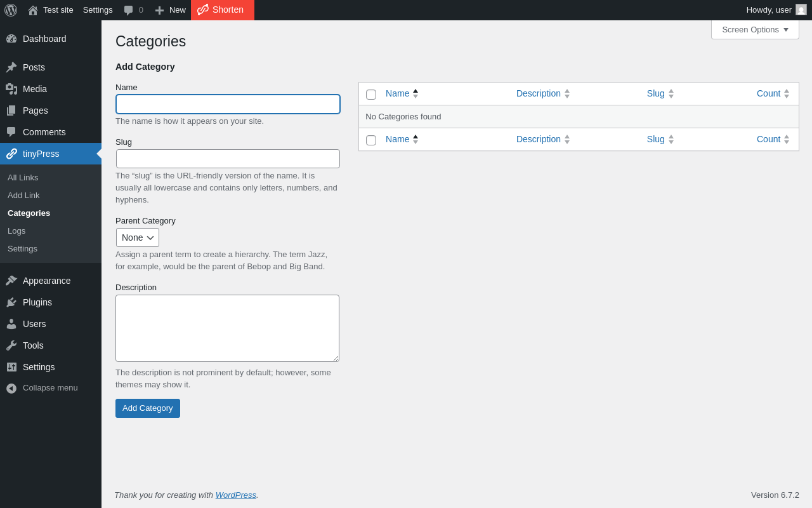
Task: Tick the select-all checkbox in table footer
Action: [371, 140]
